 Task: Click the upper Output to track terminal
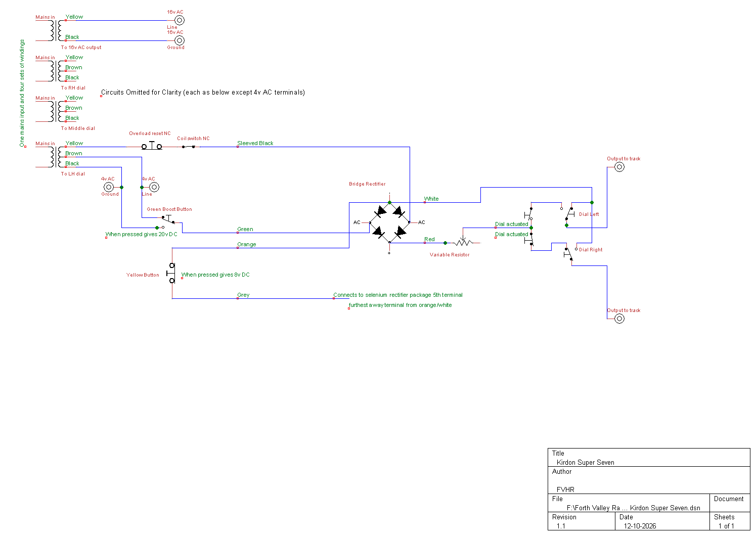(x=619, y=167)
